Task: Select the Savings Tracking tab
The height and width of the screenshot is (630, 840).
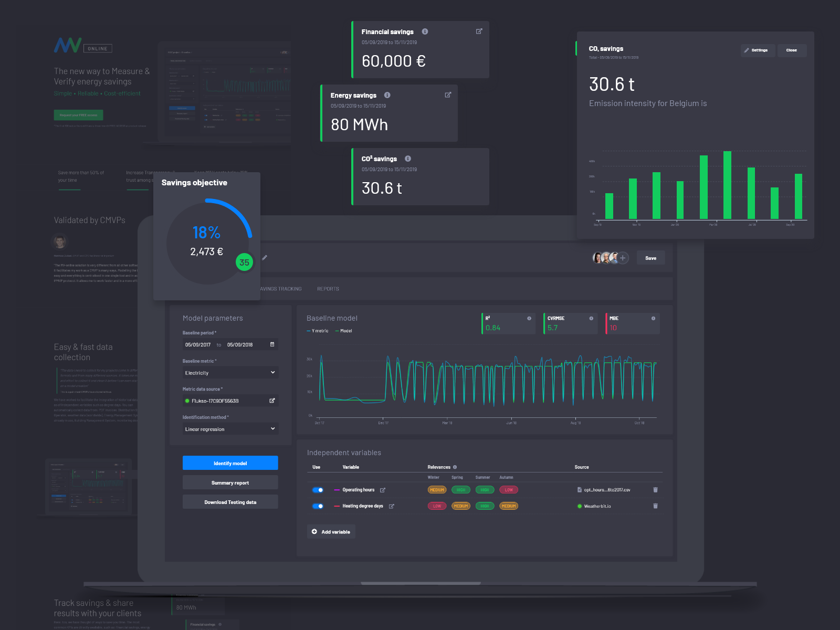Action: [280, 289]
